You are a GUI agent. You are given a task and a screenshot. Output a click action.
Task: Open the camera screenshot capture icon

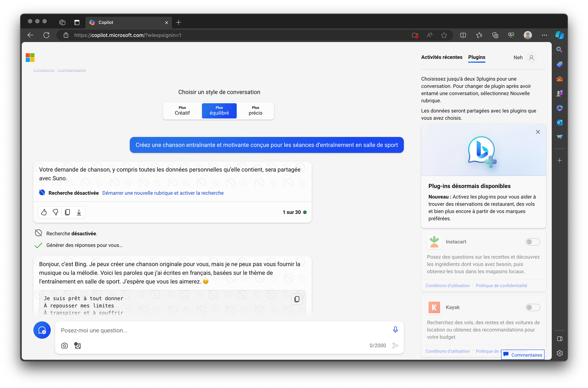(x=65, y=345)
